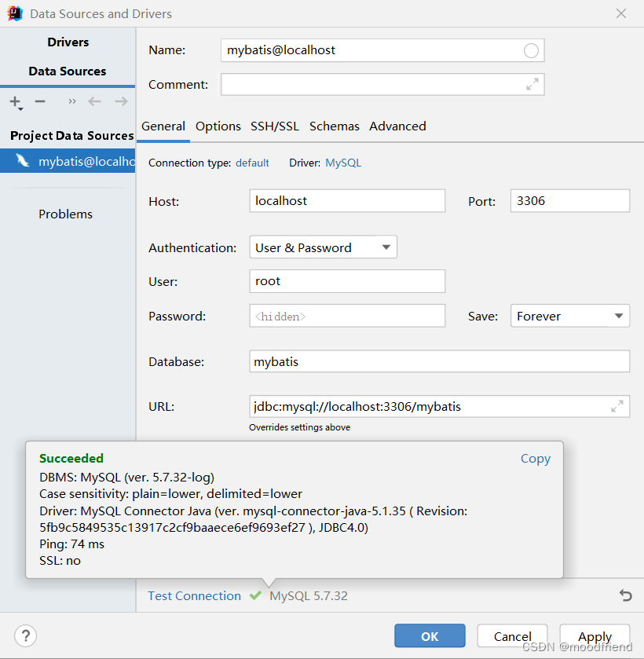
Task: Open the Save password Forever dropdown
Action: pos(570,316)
